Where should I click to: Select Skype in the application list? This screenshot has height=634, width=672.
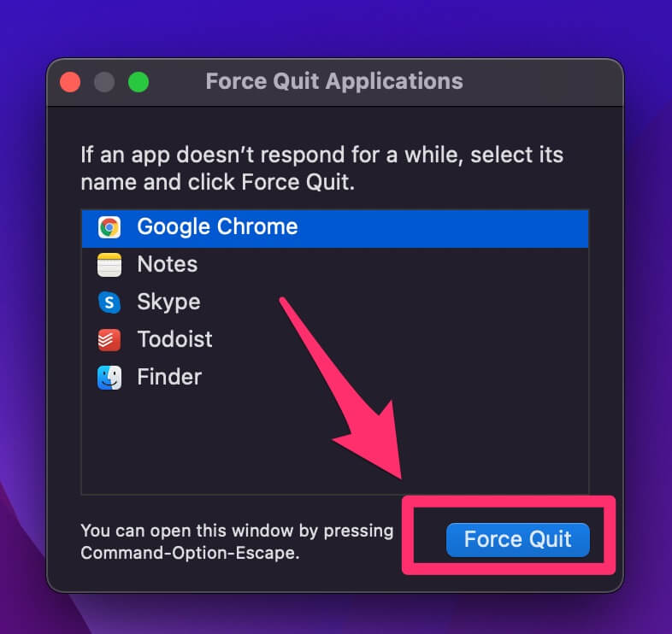(x=334, y=302)
